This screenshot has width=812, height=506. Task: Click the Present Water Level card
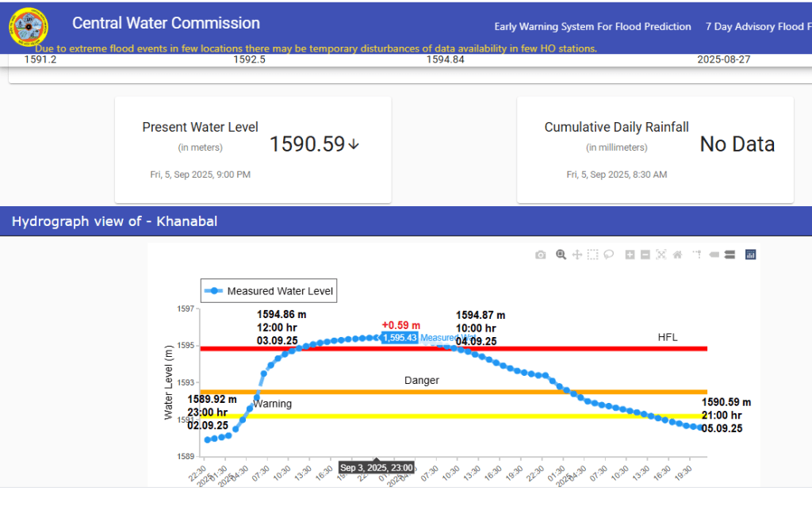252,150
